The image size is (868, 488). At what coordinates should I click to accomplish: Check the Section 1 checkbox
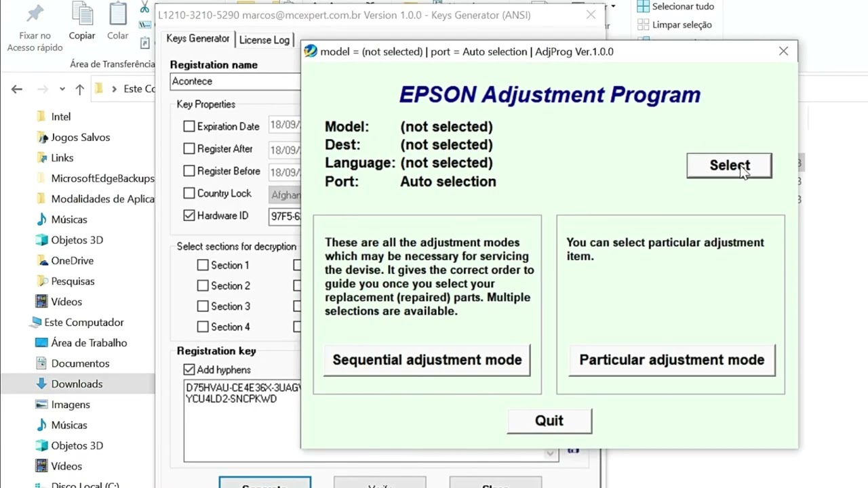(x=203, y=265)
